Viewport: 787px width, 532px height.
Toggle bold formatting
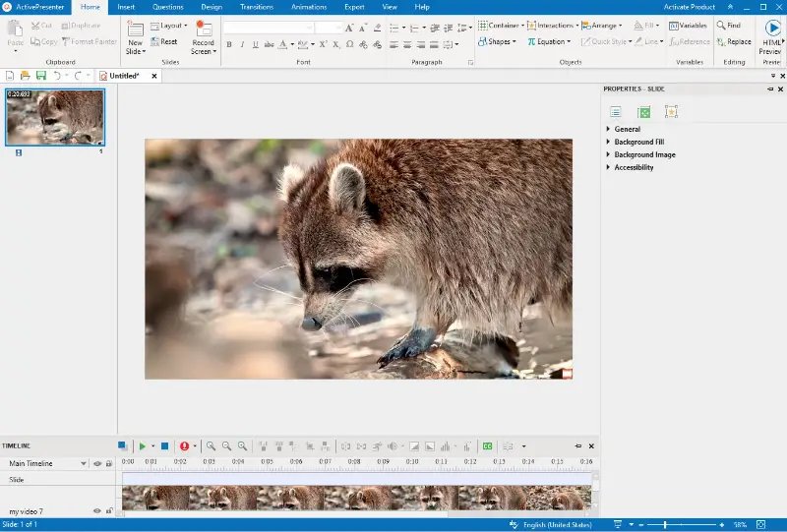pos(229,44)
